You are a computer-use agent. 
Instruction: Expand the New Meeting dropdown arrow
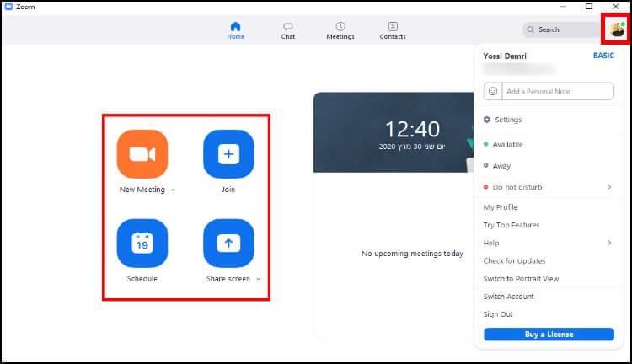coord(174,190)
